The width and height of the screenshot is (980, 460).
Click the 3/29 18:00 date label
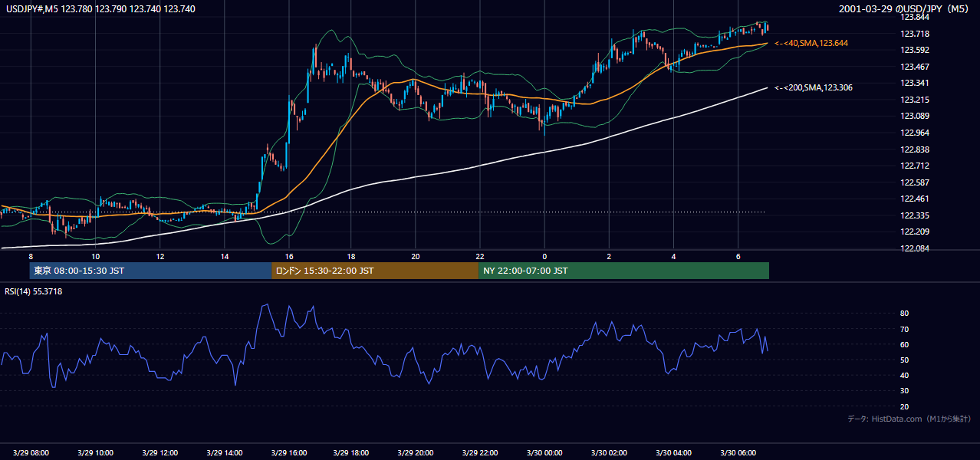tap(350, 452)
